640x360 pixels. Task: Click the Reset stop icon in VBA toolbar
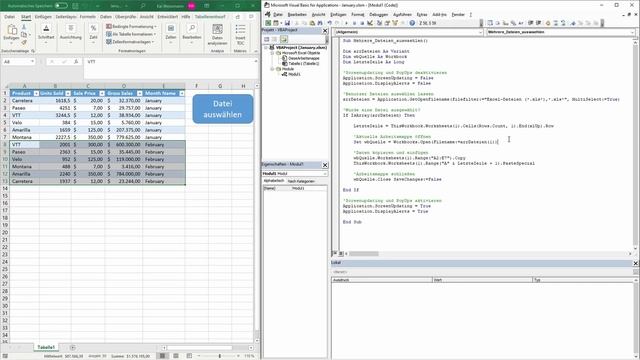coord(362,23)
